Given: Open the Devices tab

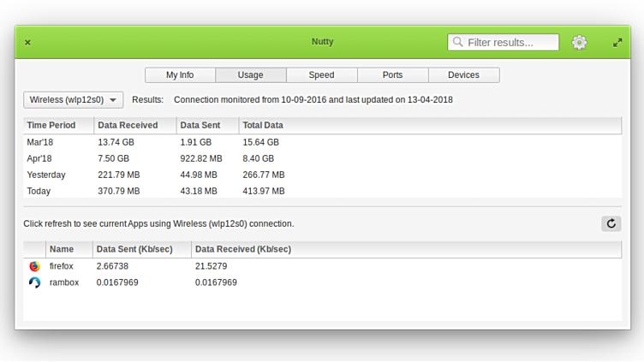Looking at the screenshot, I should 463,75.
